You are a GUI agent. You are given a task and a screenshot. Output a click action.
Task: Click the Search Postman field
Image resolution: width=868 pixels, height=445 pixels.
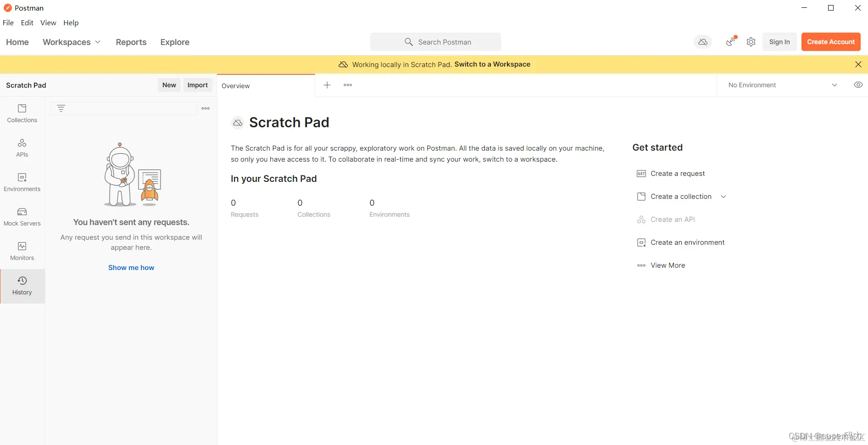click(435, 42)
